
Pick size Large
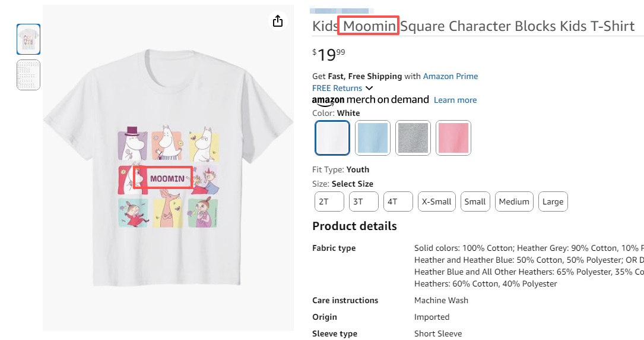coord(553,202)
